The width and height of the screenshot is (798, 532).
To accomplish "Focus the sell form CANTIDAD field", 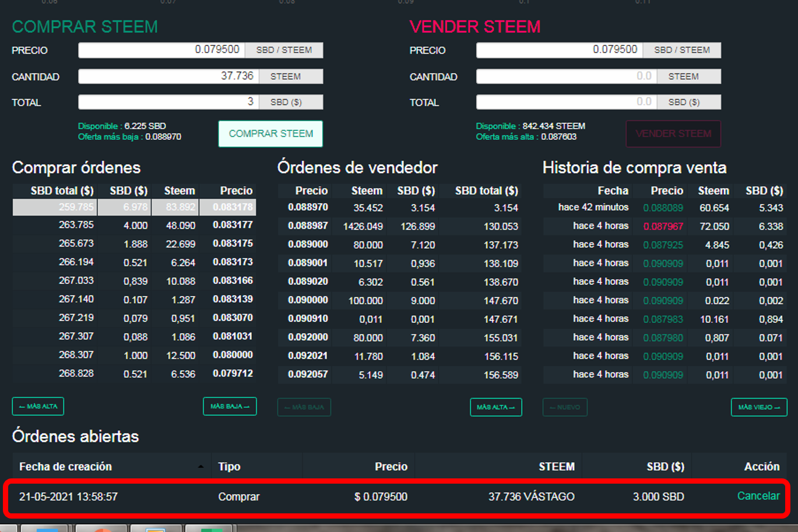I will coord(566,76).
